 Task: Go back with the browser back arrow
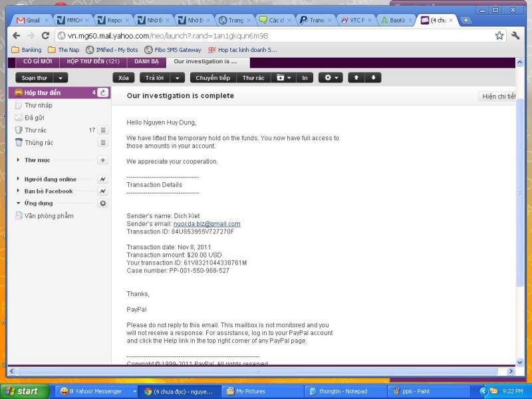(x=16, y=36)
